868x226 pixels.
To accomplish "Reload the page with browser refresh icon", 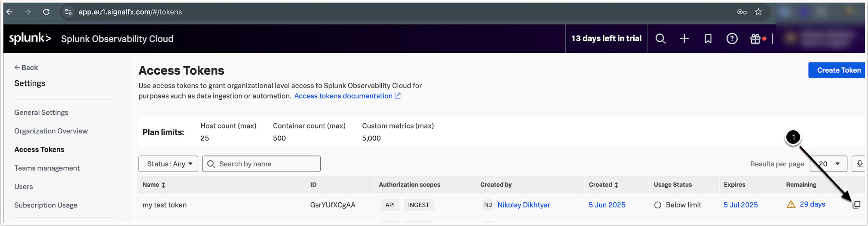I will (x=46, y=12).
